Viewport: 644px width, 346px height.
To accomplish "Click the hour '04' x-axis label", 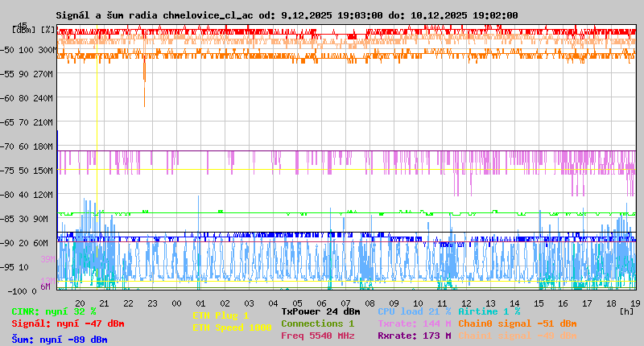I will 274,303.
